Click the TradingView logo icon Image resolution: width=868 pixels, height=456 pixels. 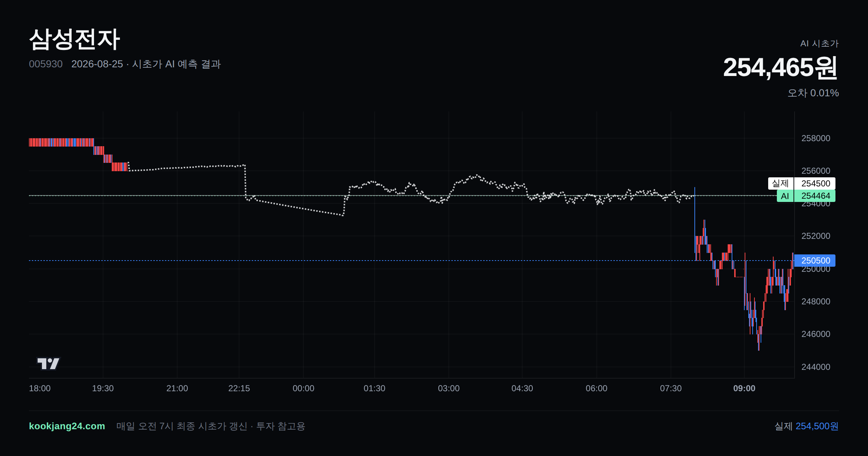point(48,363)
